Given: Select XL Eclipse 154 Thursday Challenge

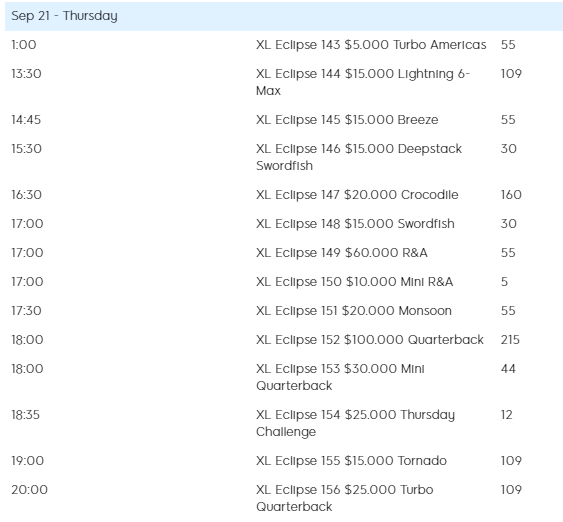Looking at the screenshot, I should (355, 423).
